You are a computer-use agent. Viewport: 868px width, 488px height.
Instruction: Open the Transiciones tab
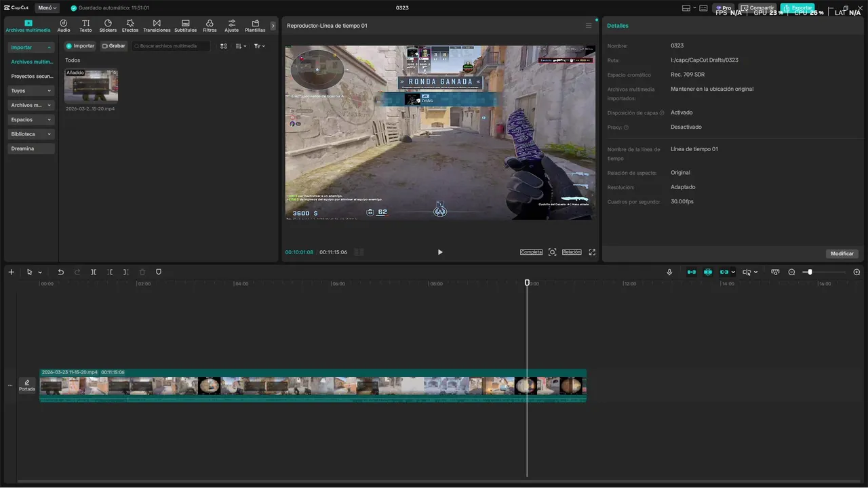click(157, 26)
